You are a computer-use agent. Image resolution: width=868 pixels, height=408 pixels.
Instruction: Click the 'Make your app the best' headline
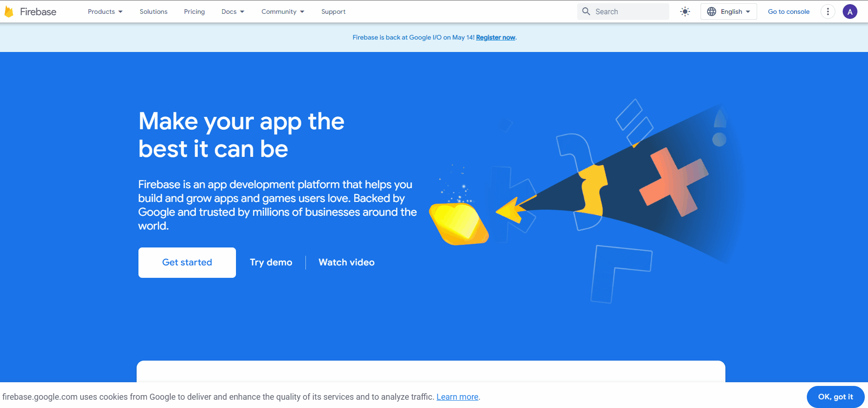tap(241, 135)
